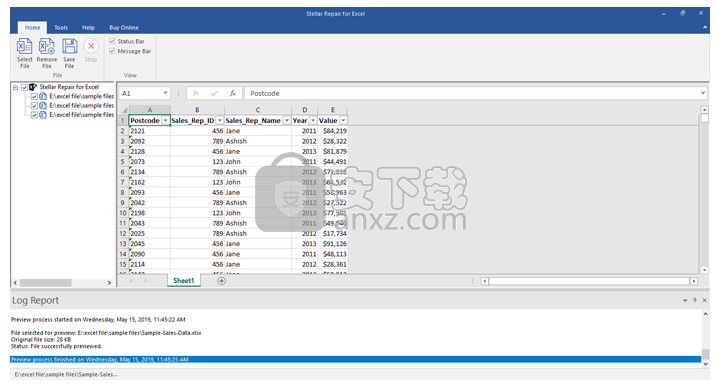Close the Log Report panel

pos(704,300)
